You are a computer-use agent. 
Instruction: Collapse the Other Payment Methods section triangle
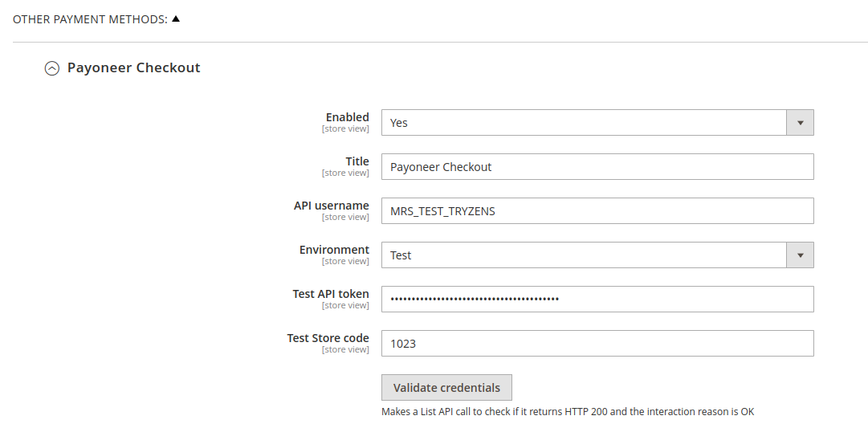[x=176, y=18]
